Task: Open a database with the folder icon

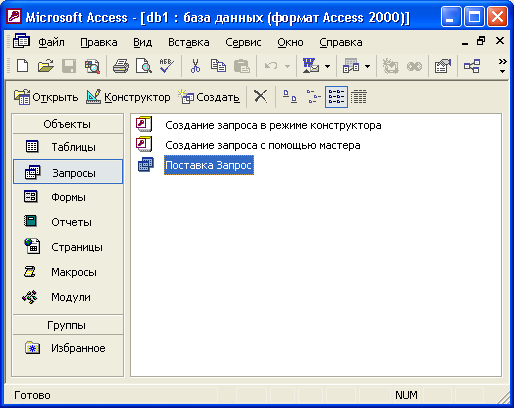Action: click(45, 66)
